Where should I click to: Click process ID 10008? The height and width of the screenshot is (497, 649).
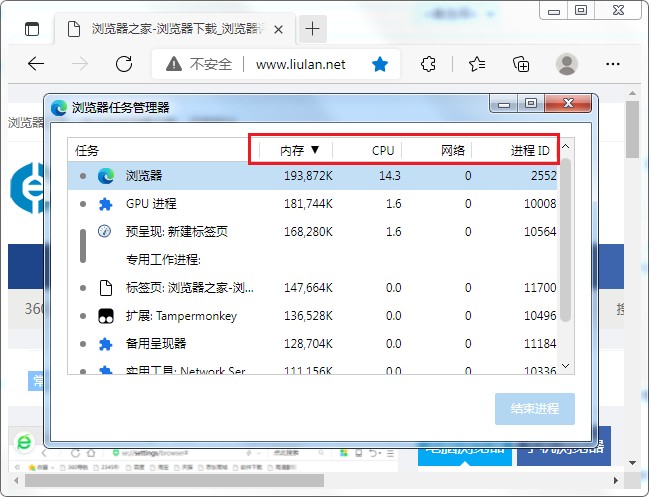pos(540,204)
